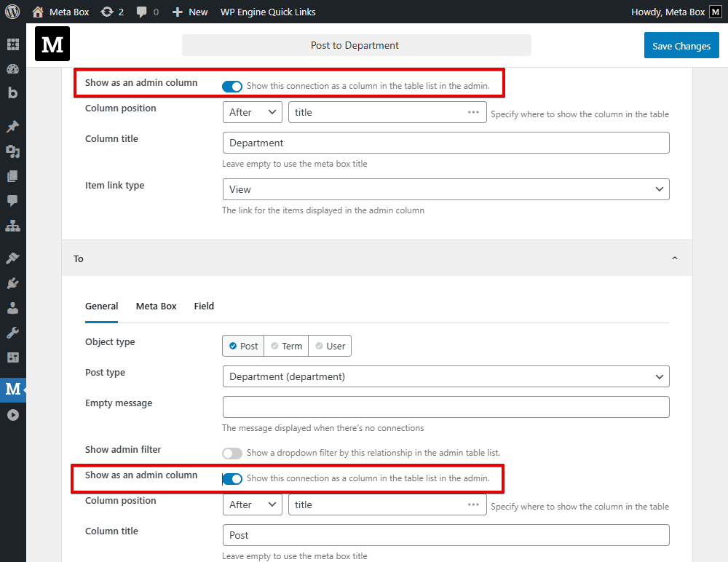The image size is (728, 562).
Task: Disable the upper Show as an admin column toggle
Action: point(232,86)
